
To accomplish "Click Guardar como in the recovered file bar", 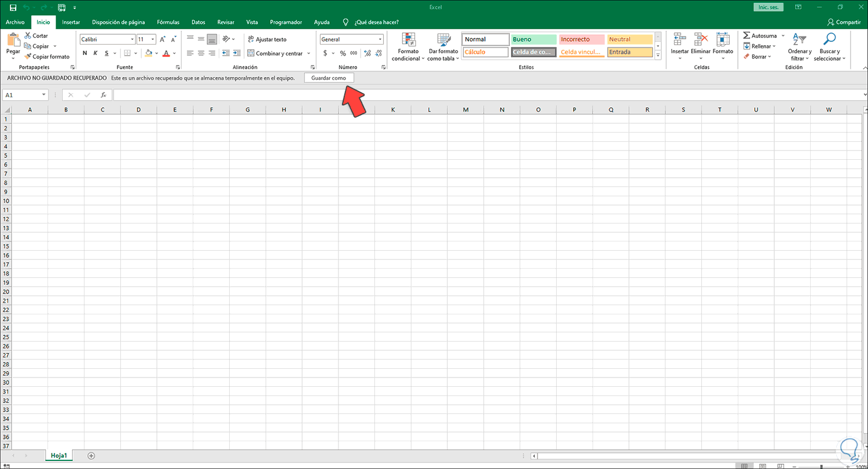I will click(x=329, y=77).
